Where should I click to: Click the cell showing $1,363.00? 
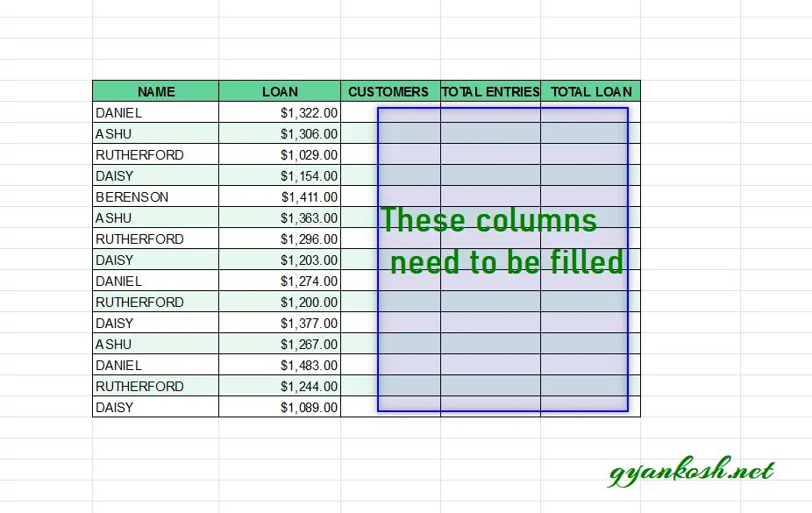[280, 217]
